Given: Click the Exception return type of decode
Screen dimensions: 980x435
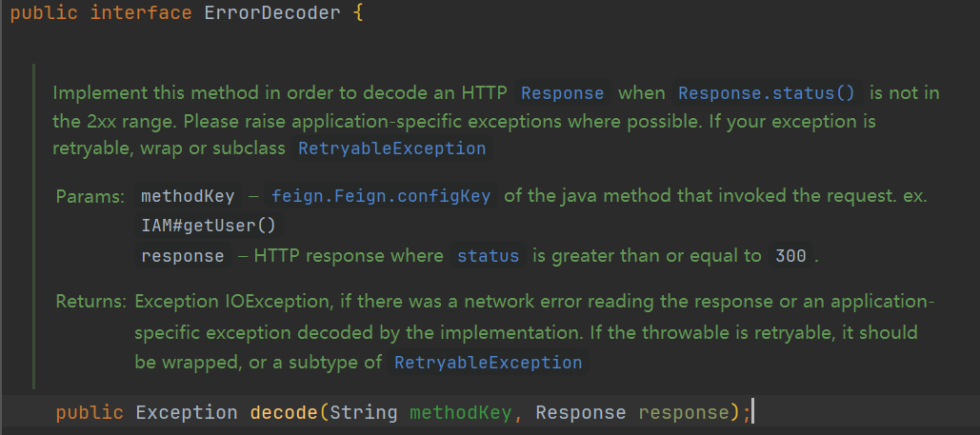Looking at the screenshot, I should point(187,412).
